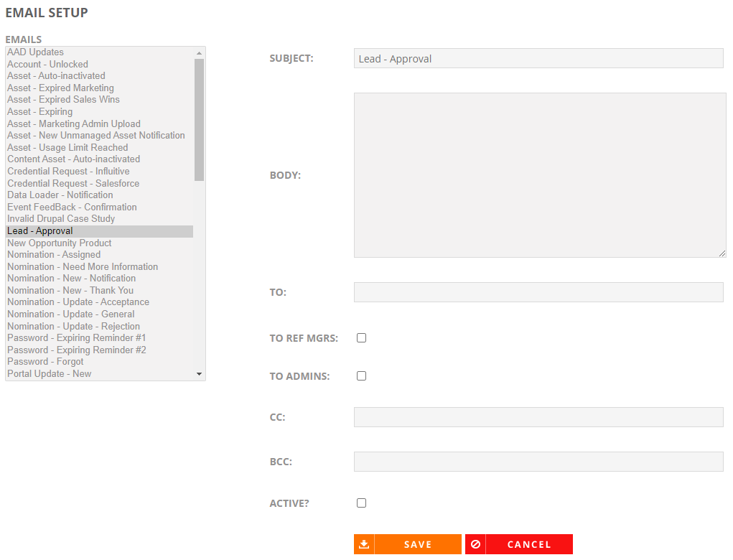Choose Invalid Drupal Case Study
Screen dimensions: 733x560
tap(100, 219)
